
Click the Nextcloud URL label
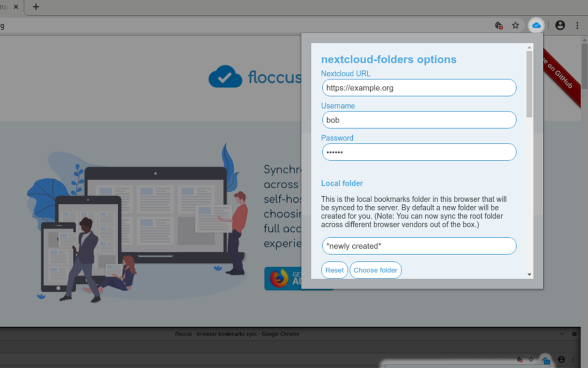click(x=345, y=74)
